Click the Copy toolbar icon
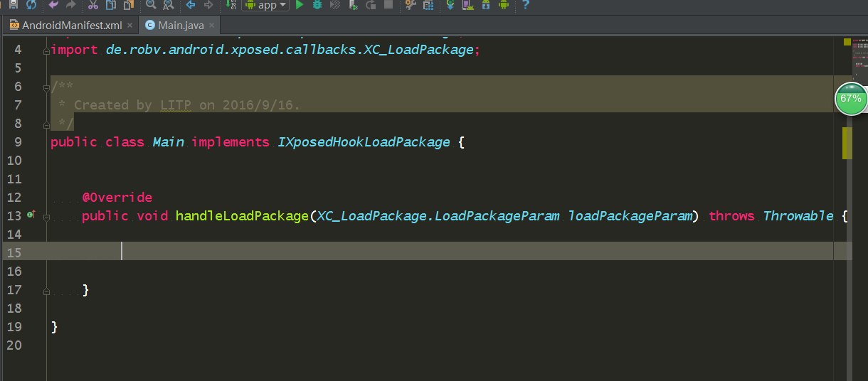This screenshot has width=868, height=381. pos(111,5)
